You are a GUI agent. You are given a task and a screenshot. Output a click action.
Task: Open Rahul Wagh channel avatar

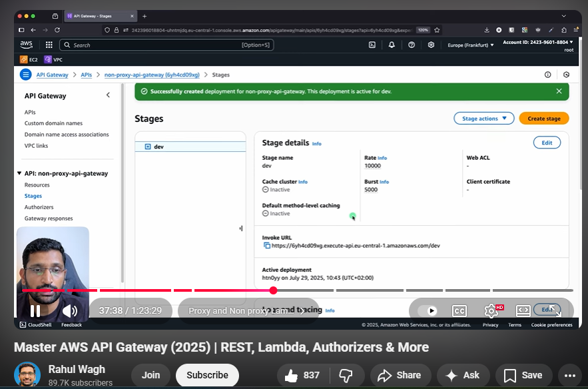coord(27,374)
